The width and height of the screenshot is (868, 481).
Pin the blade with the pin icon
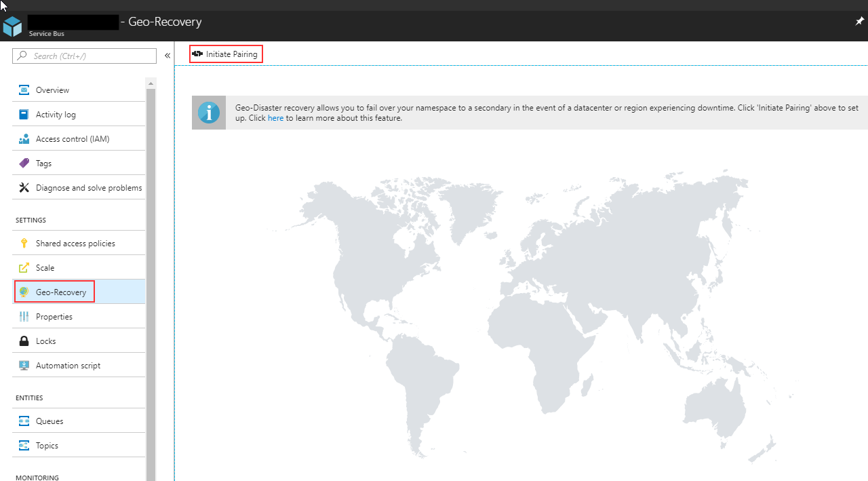(860, 22)
